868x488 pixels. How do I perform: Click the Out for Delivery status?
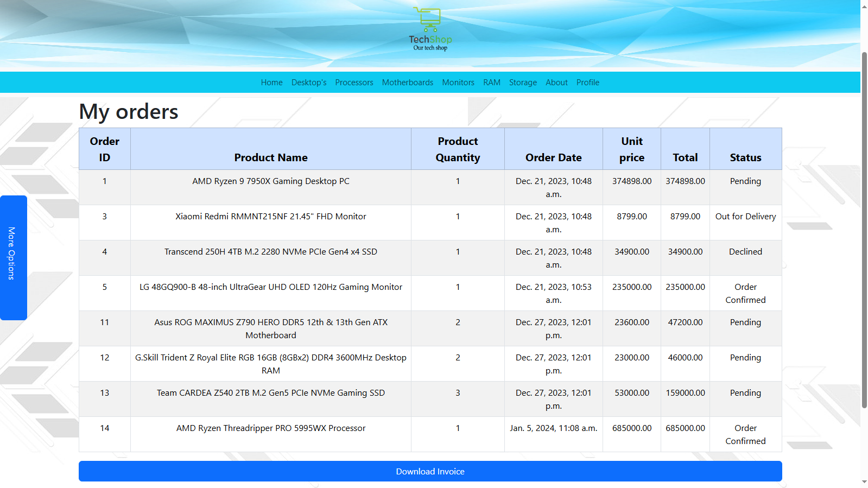pos(745,217)
